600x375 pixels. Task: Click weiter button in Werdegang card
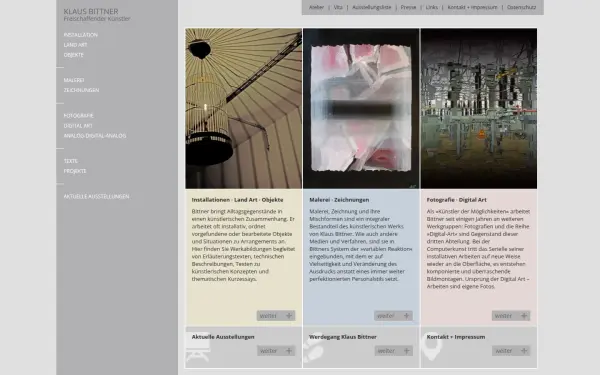(x=394, y=351)
